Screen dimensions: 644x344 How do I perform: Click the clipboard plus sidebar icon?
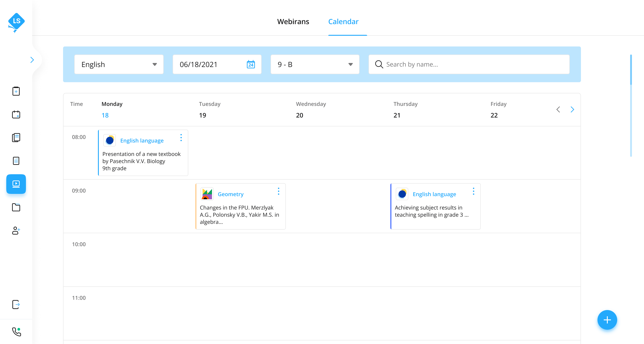pyautogui.click(x=16, y=91)
